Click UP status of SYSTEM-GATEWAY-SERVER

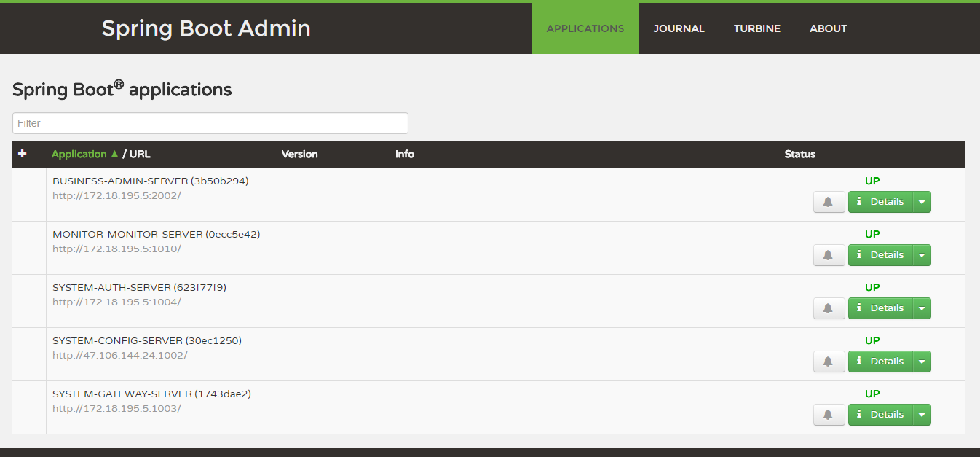tap(872, 394)
